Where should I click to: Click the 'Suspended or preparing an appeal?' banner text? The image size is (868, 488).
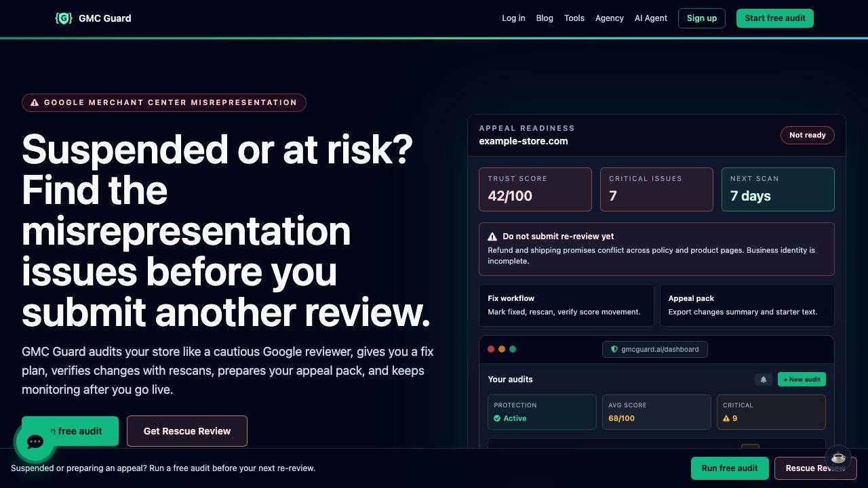pyautogui.click(x=163, y=468)
